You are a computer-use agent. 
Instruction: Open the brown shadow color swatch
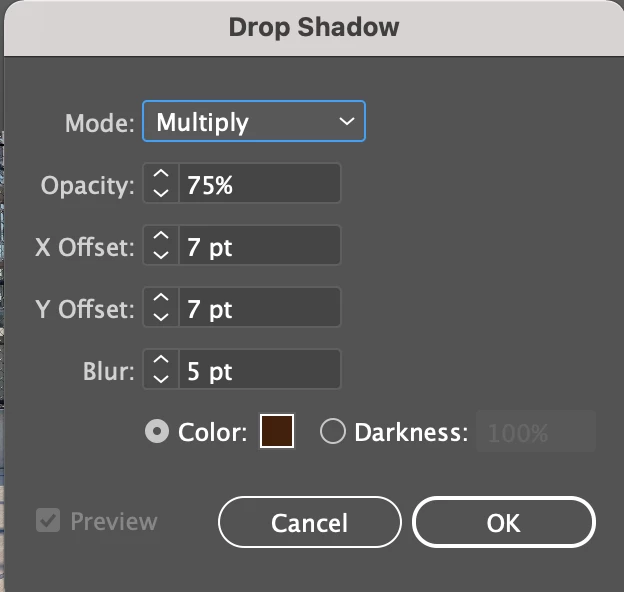[x=277, y=431]
